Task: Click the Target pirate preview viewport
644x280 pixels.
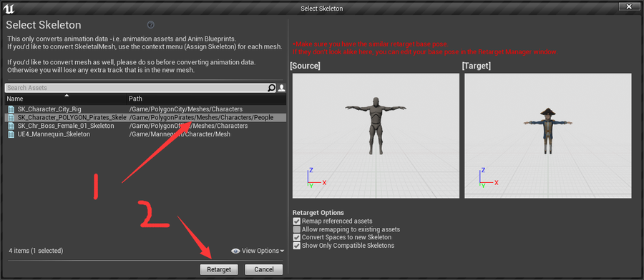Action: 548,136
